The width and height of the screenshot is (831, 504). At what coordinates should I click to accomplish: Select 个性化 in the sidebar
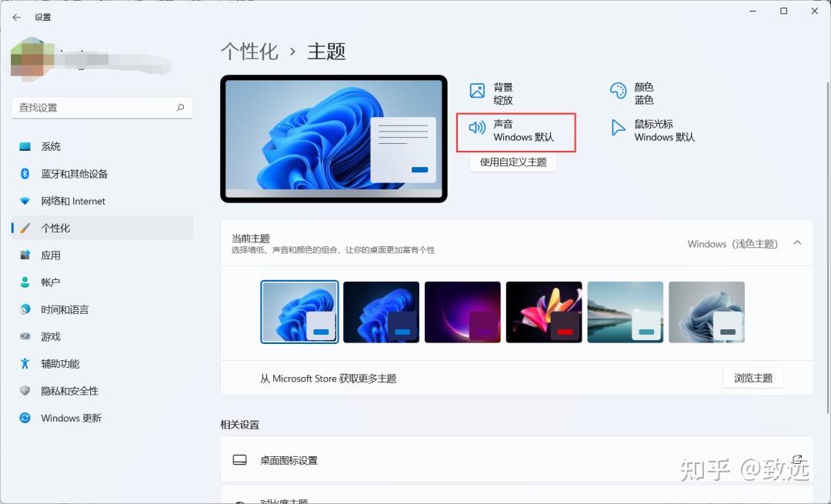pyautogui.click(x=102, y=228)
